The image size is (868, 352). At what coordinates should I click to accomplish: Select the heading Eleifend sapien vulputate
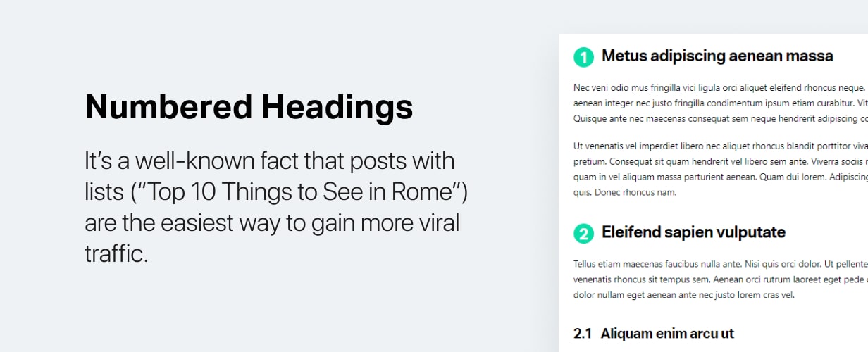[693, 233]
